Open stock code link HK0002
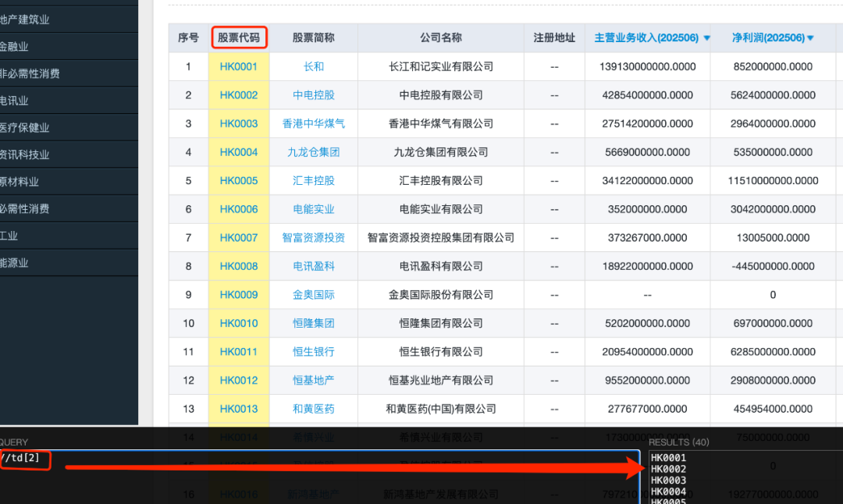Screen dimensions: 843x504 [239, 95]
